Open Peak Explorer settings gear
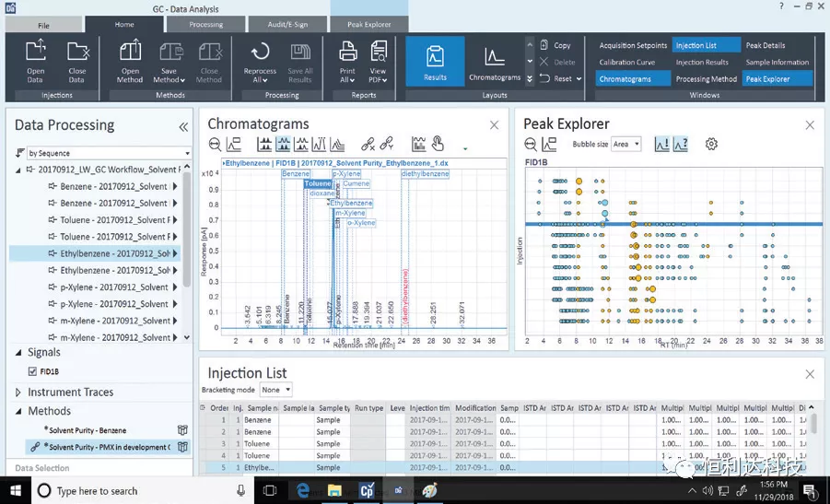This screenshot has height=504, width=830. coord(711,145)
